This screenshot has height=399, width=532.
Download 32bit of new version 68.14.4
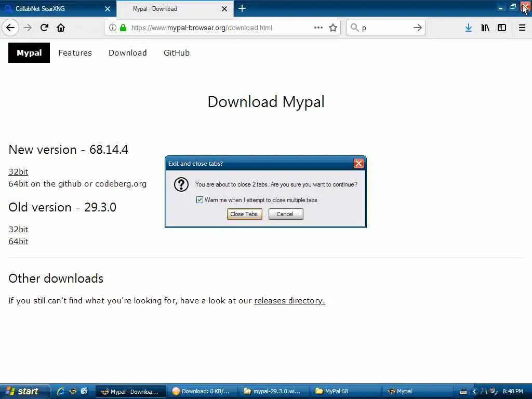pyautogui.click(x=18, y=171)
